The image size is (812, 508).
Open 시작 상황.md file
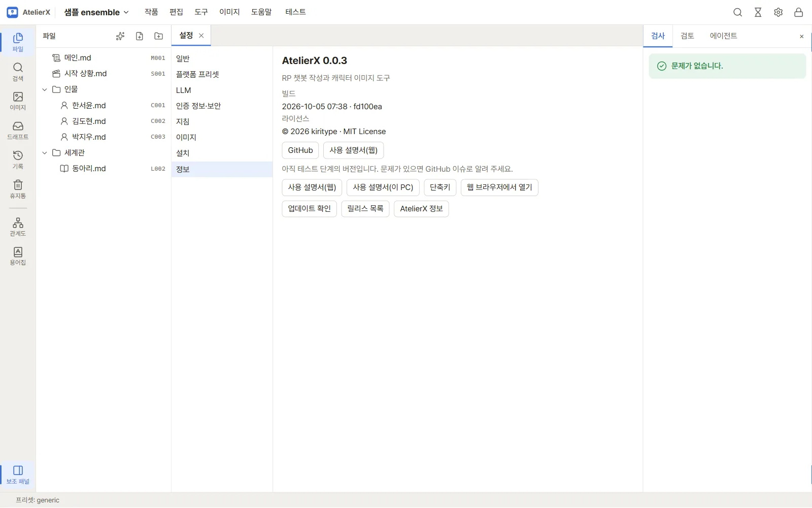coord(104,74)
